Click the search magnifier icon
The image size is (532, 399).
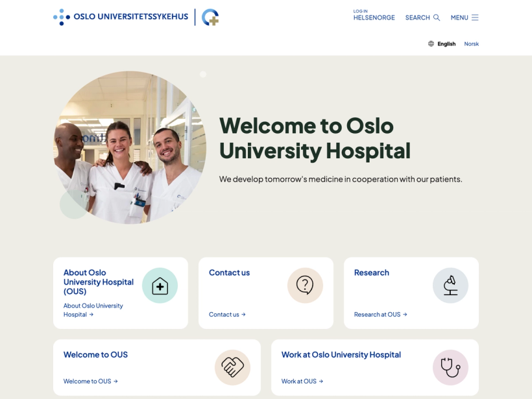click(437, 18)
